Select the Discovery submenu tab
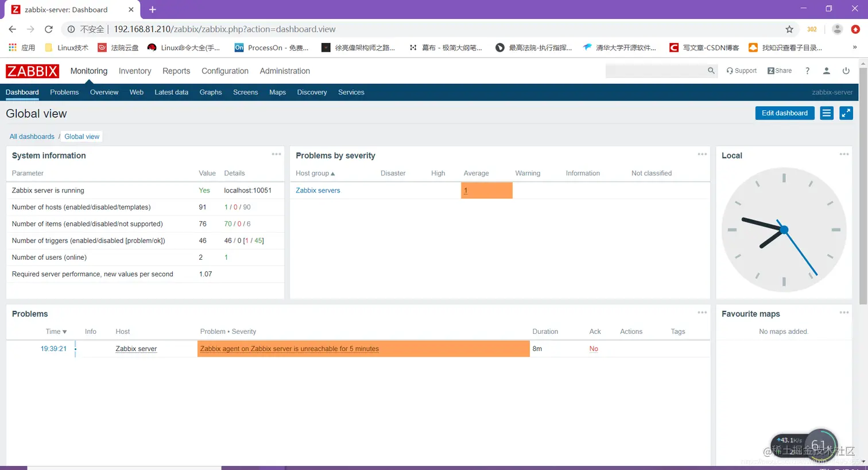The height and width of the screenshot is (470, 868). 312,92
